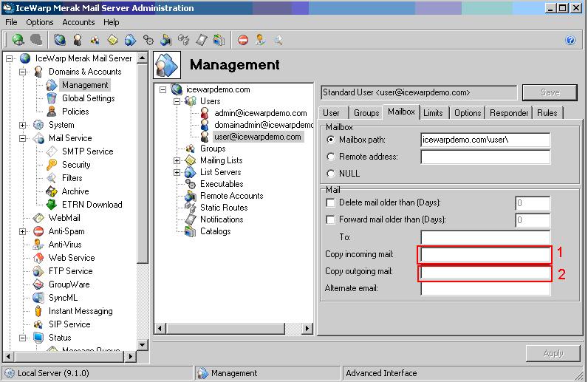The height and width of the screenshot is (382, 588).
Task: Click the Save button
Action: pos(550,92)
